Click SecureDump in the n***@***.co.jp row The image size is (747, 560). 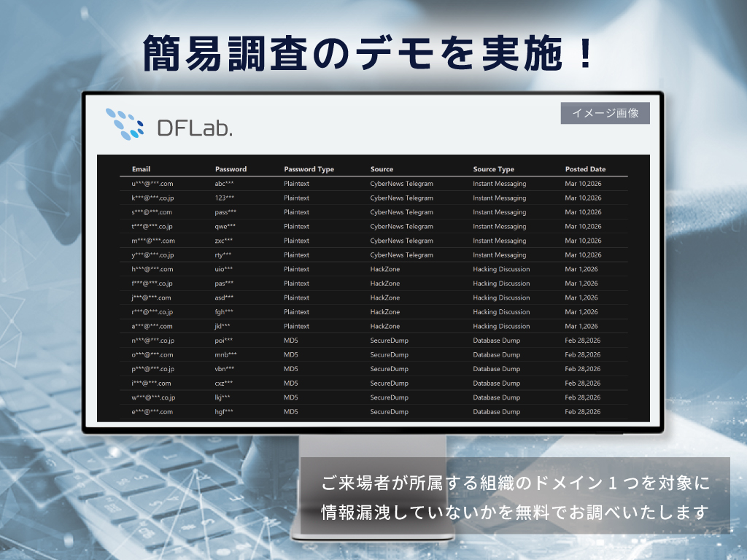(x=390, y=341)
